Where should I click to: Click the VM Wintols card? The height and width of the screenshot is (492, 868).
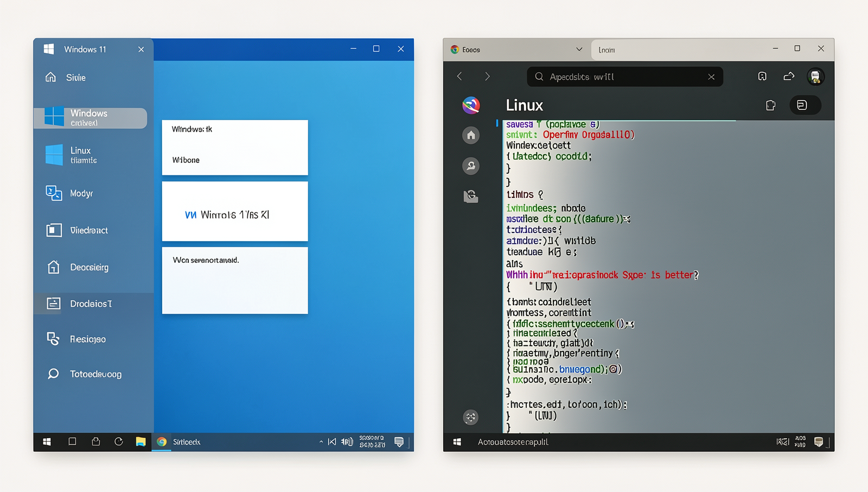235,211
